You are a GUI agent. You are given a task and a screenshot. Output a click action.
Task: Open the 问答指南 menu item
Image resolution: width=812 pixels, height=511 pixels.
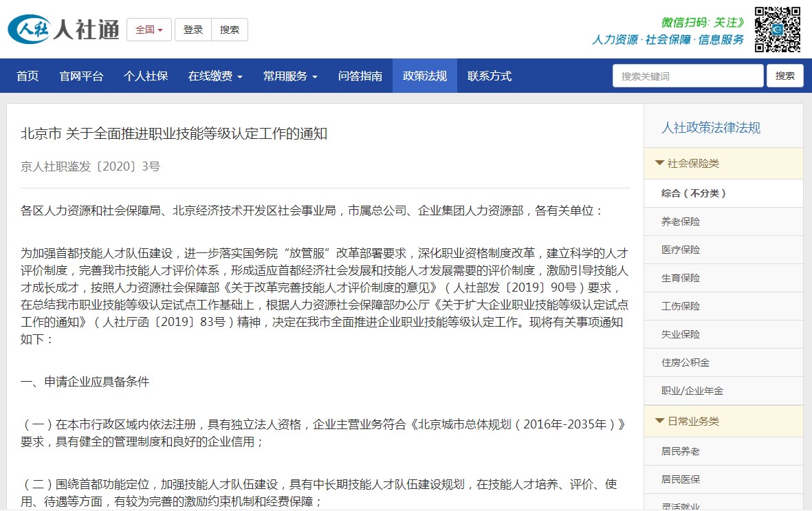tap(360, 76)
